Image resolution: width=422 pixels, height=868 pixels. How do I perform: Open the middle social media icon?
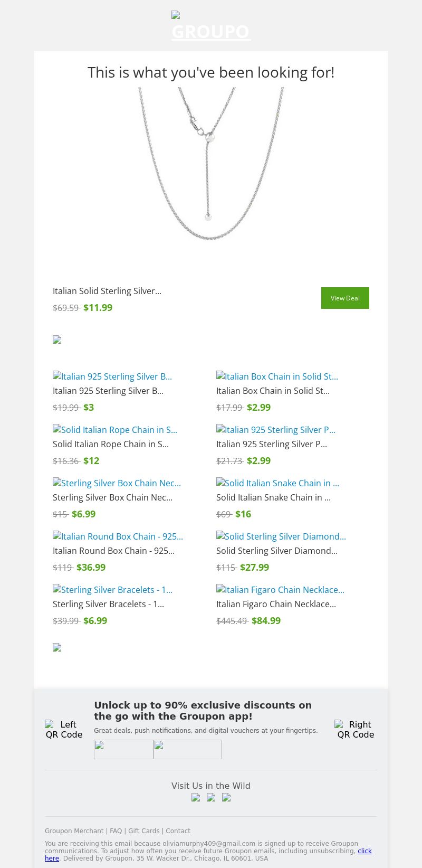pyautogui.click(x=211, y=797)
